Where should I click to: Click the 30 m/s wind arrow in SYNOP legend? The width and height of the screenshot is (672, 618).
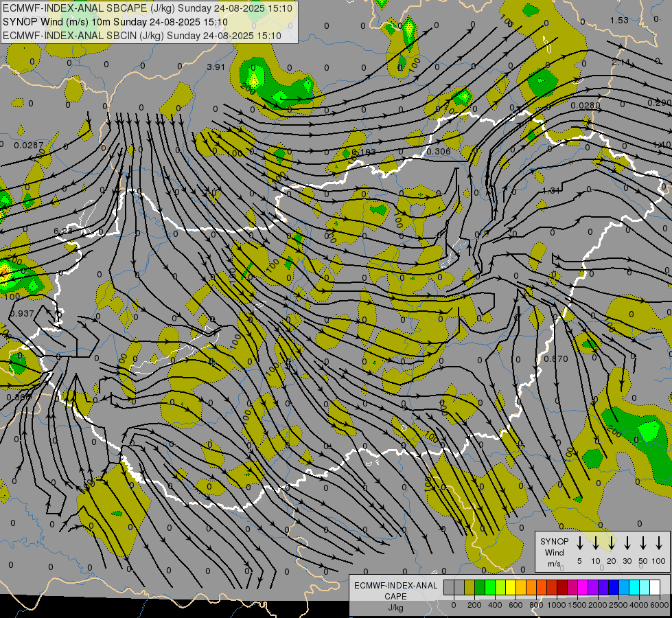627,542
